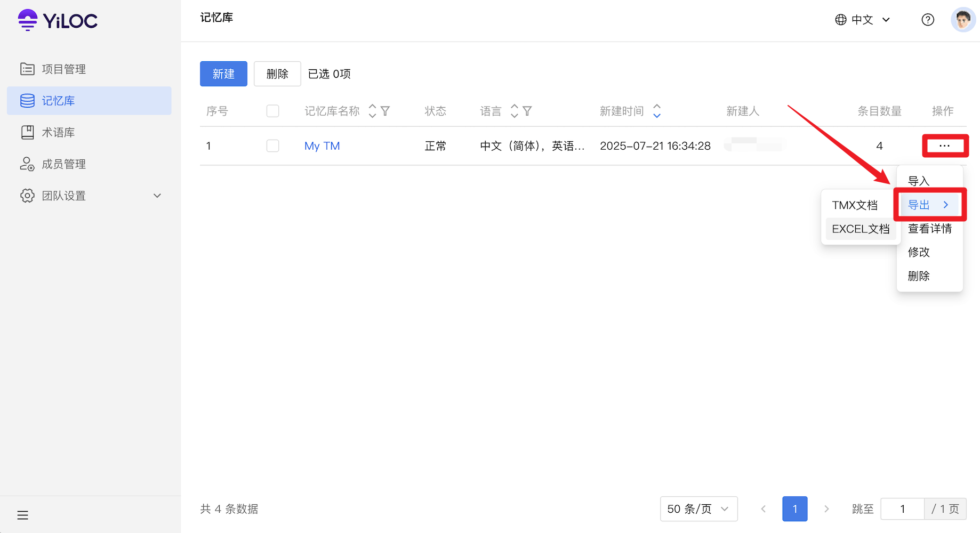
Task: Click the YiLOC logo
Action: (x=58, y=20)
